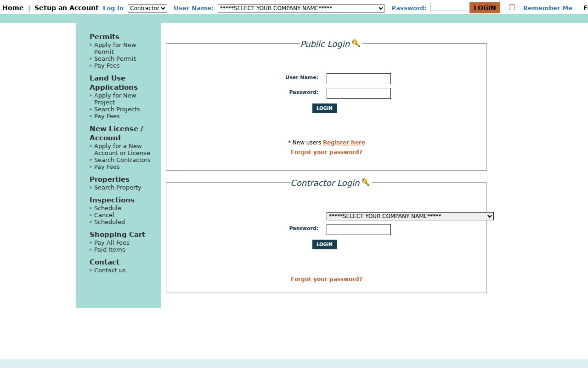Focus the Public Login Password field
Screen dimensions: 588x368
tap(359, 93)
